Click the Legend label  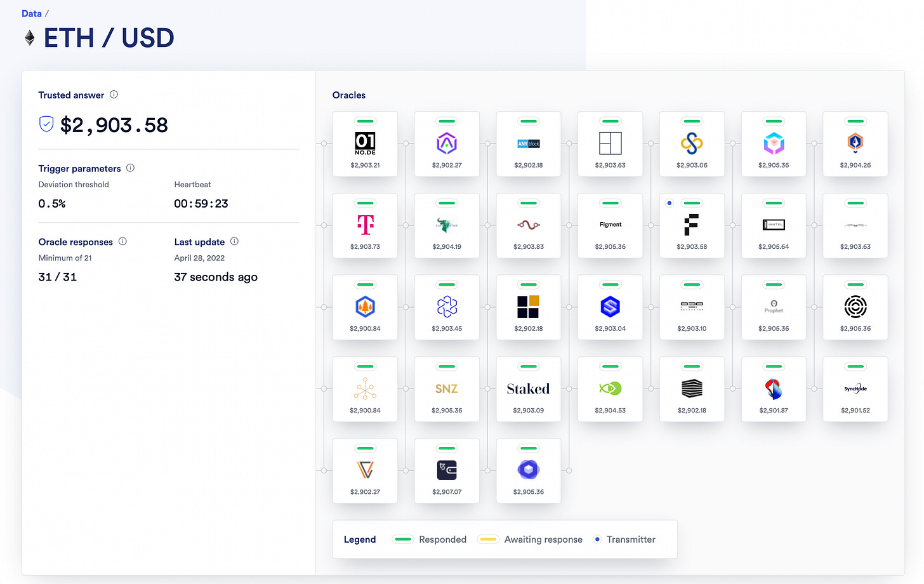click(x=360, y=540)
